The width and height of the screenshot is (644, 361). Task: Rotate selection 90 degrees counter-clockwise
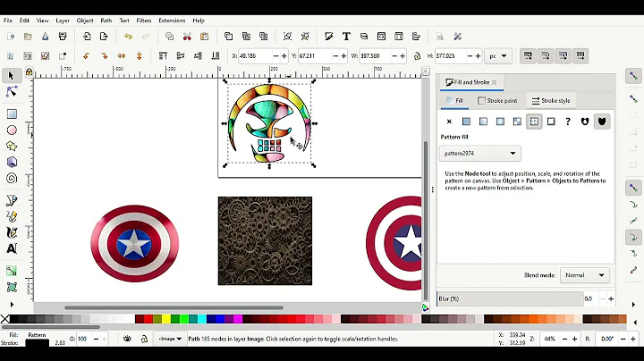[86, 55]
